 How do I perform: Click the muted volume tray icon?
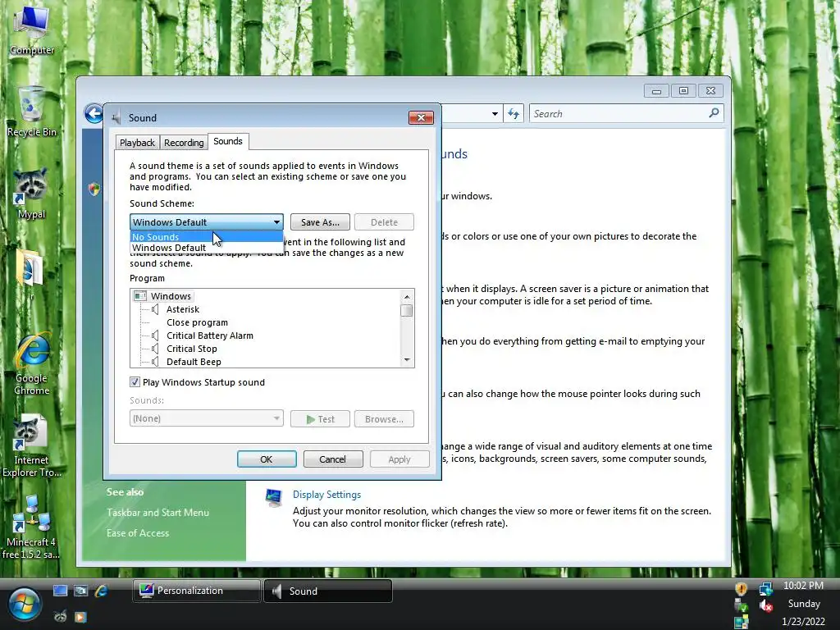[765, 605]
